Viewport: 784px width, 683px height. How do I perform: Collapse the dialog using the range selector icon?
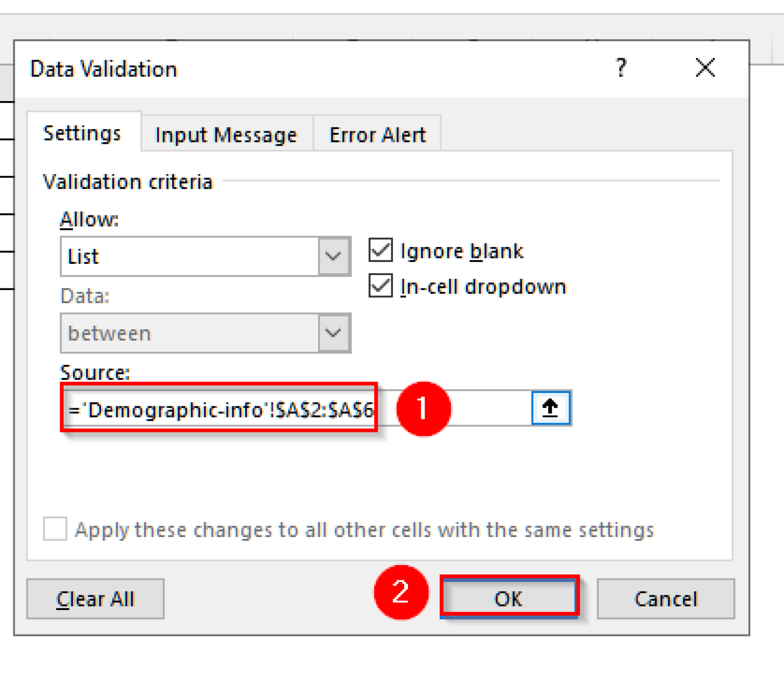550,408
